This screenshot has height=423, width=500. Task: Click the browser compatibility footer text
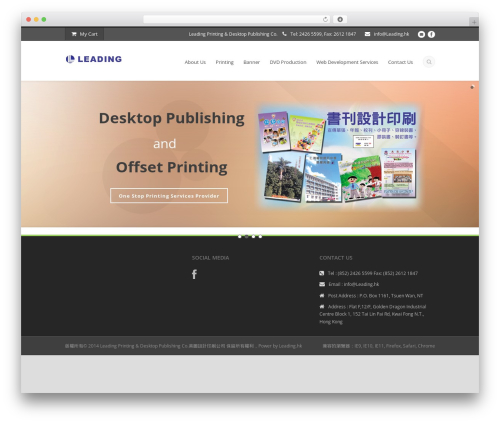pos(379,346)
